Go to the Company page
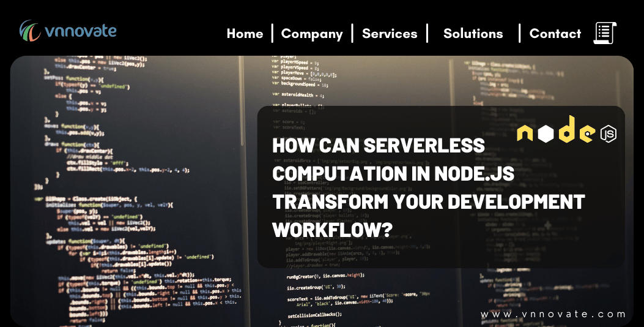 pyautogui.click(x=312, y=34)
